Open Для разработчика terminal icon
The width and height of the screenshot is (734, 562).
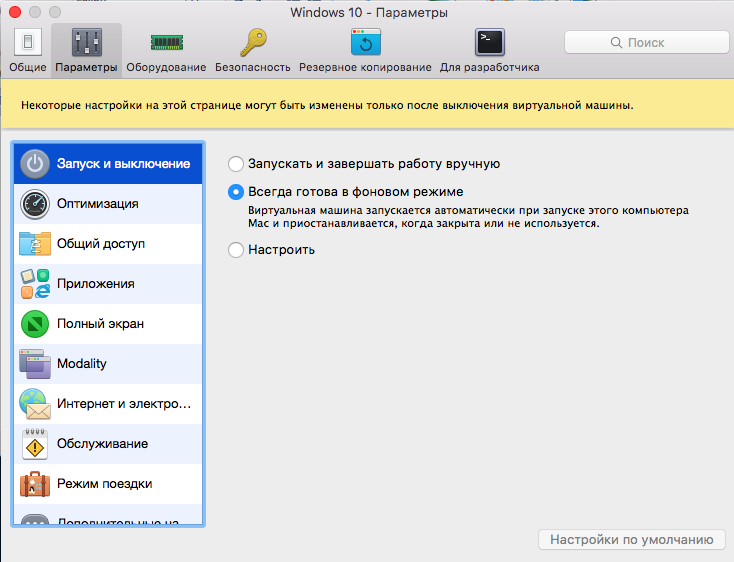490,42
